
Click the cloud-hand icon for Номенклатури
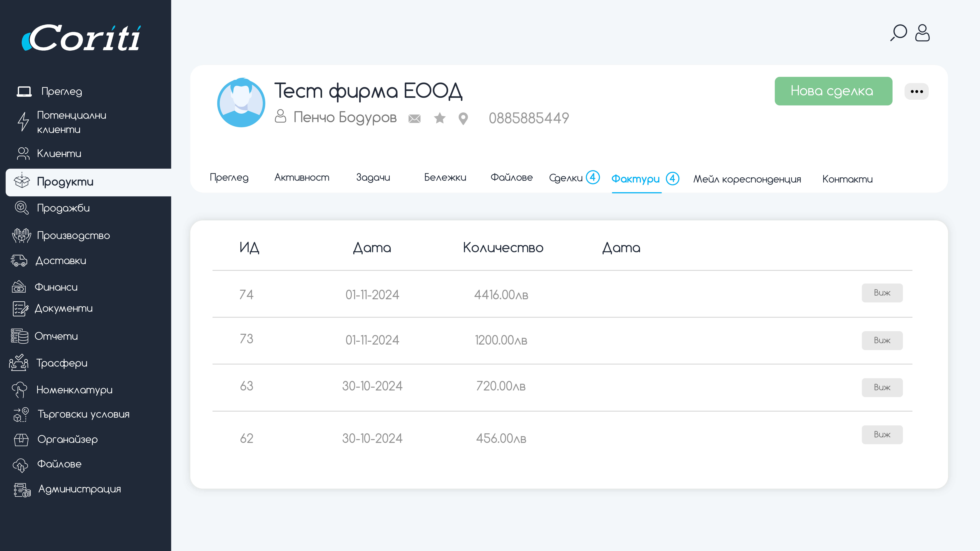[x=19, y=390]
